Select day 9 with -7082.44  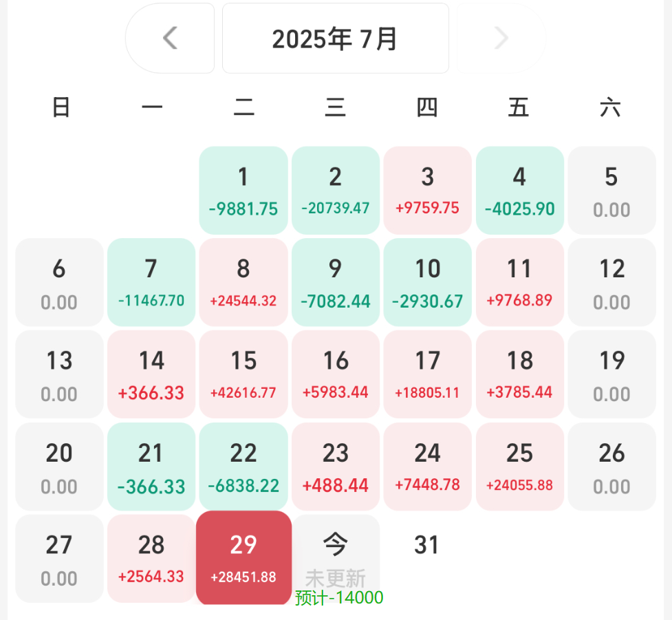[336, 282]
